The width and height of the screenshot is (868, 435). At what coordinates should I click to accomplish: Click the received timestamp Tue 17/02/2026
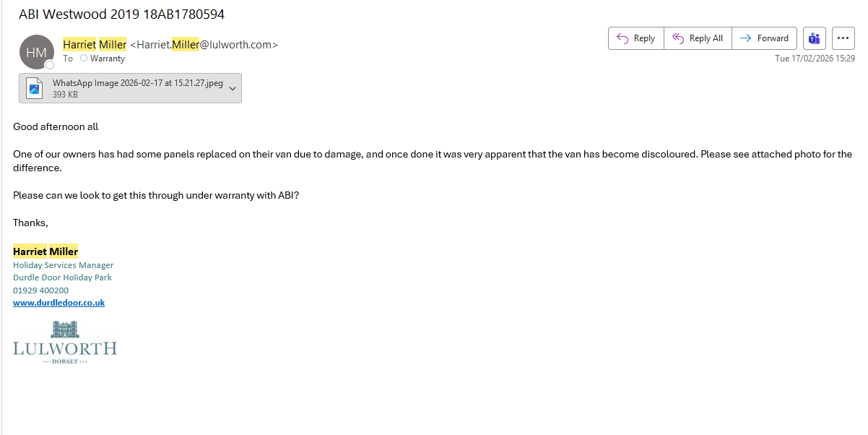[x=815, y=59]
